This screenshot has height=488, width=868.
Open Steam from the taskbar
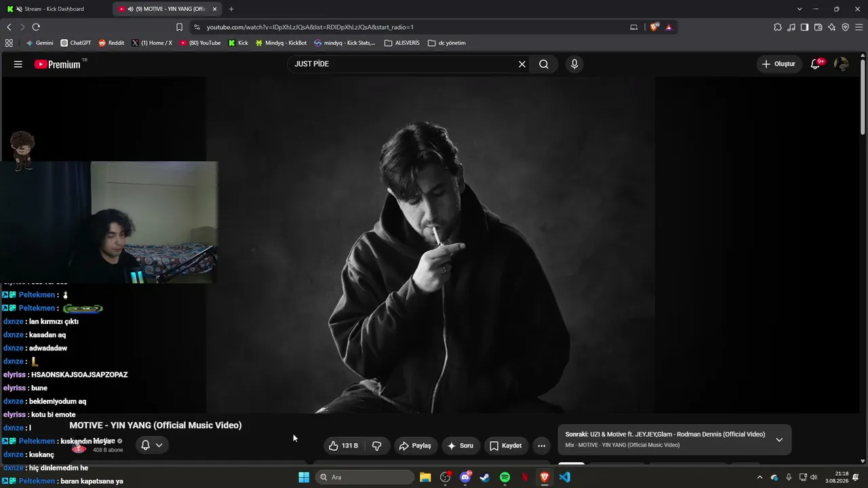click(485, 477)
